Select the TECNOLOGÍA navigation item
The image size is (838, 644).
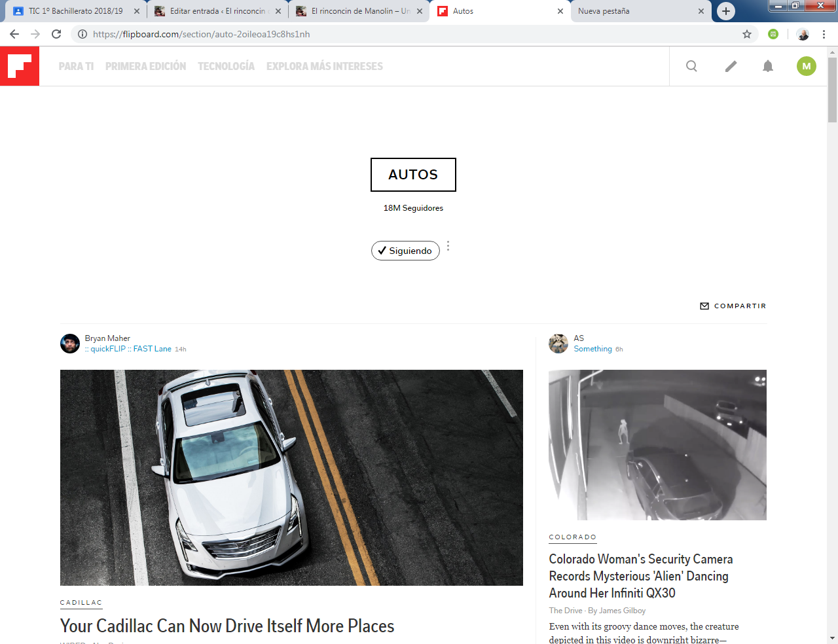pos(226,66)
